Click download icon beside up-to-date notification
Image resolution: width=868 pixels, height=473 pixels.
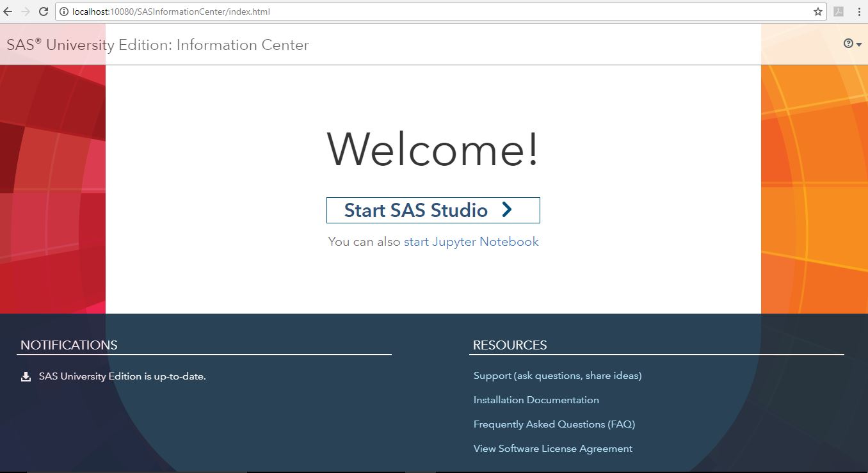click(26, 376)
